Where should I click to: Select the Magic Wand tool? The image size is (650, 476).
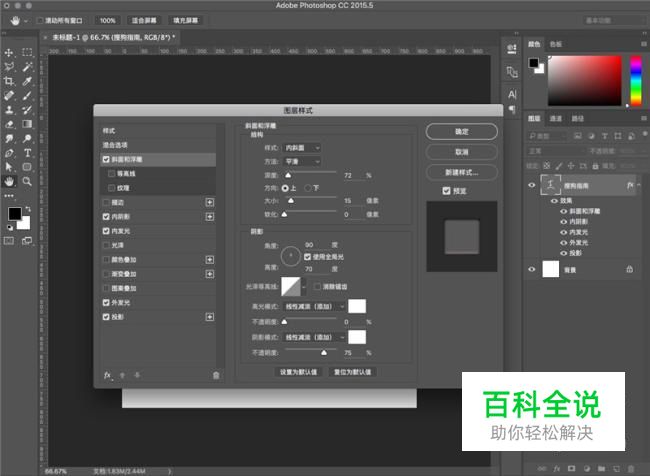[x=27, y=67]
